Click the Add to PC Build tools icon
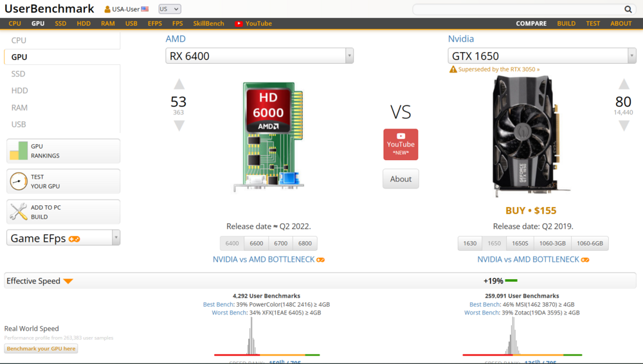The image size is (643, 364). click(x=19, y=212)
